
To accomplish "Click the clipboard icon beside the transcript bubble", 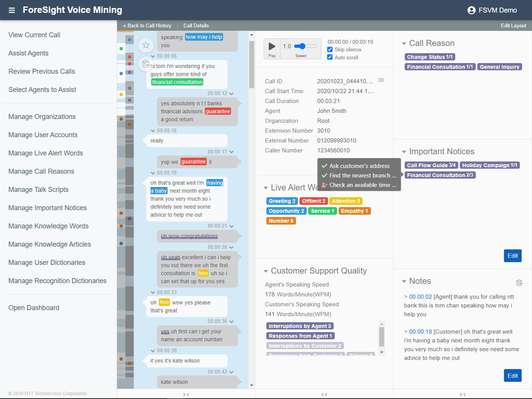I will 146,64.
